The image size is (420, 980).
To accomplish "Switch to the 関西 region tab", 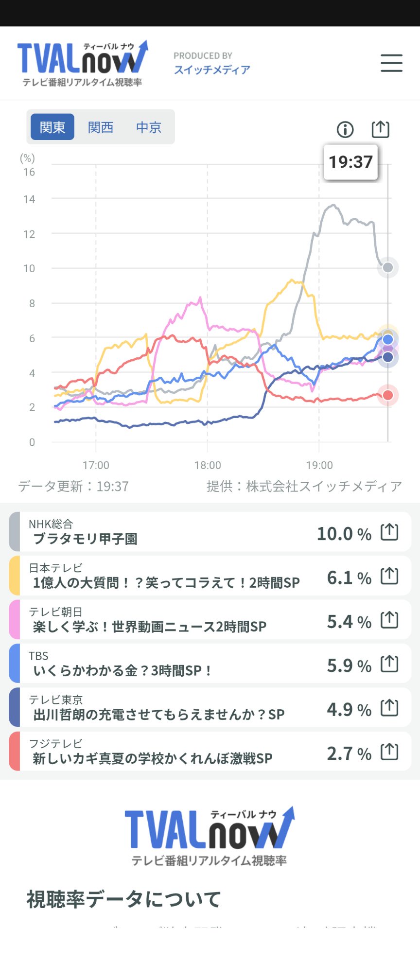I will click(x=101, y=127).
